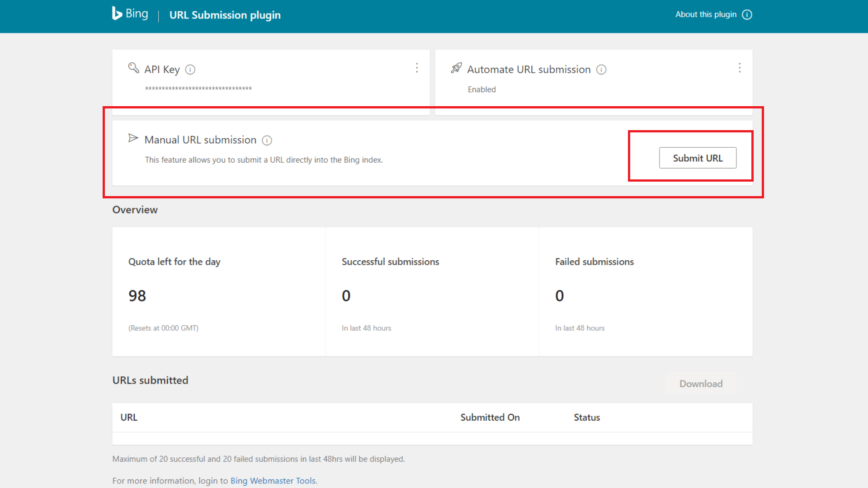Click About this plugin

705,14
